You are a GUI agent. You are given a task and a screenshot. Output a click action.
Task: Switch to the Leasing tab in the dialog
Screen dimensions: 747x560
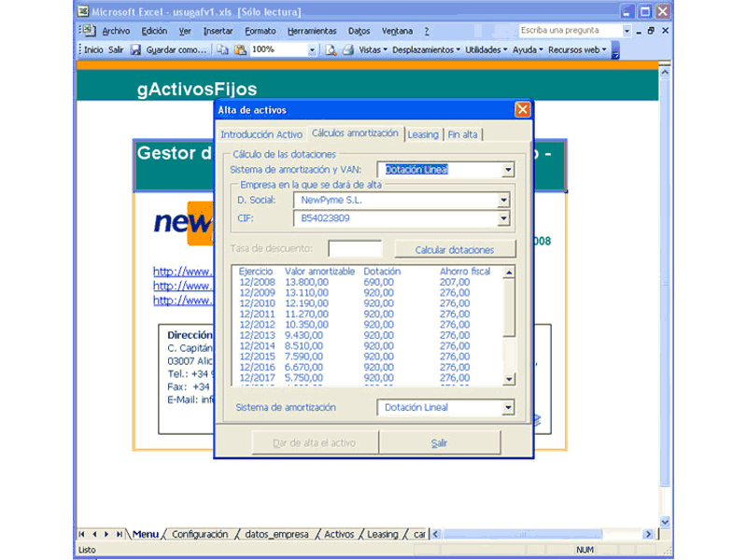coord(423,134)
